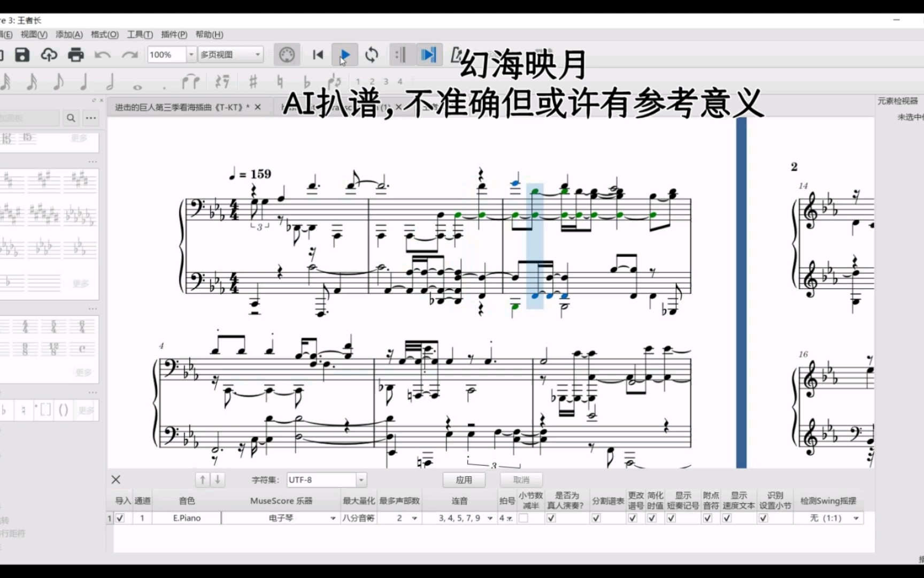Toggle the 'is human performance' checkbox
The height and width of the screenshot is (578, 924).
[x=551, y=518]
